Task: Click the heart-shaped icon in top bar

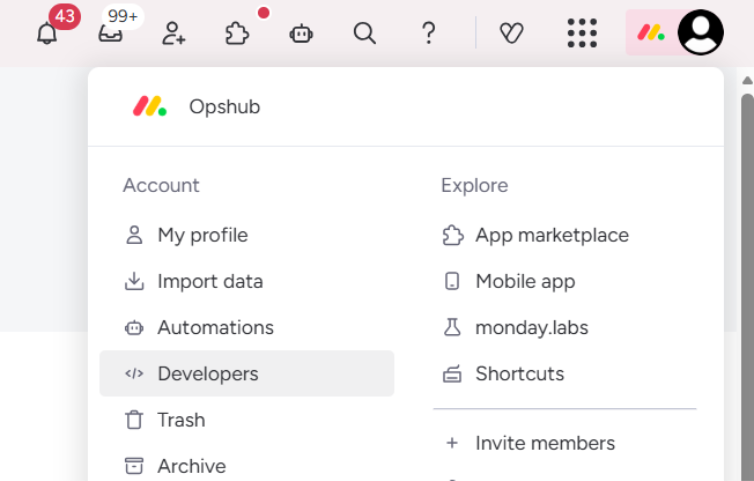Action: pyautogui.click(x=512, y=34)
